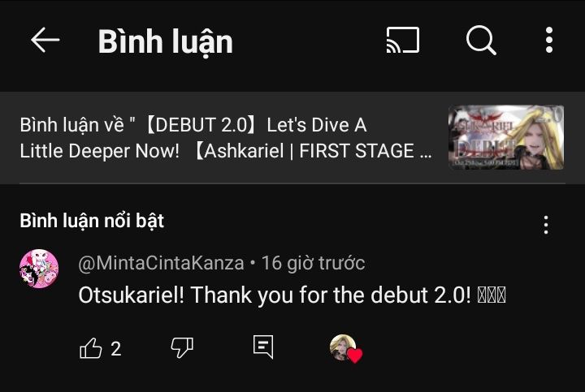Image resolution: width=585 pixels, height=392 pixels.
Task: Tap the "Bình luận" page title
Action: [x=166, y=42]
